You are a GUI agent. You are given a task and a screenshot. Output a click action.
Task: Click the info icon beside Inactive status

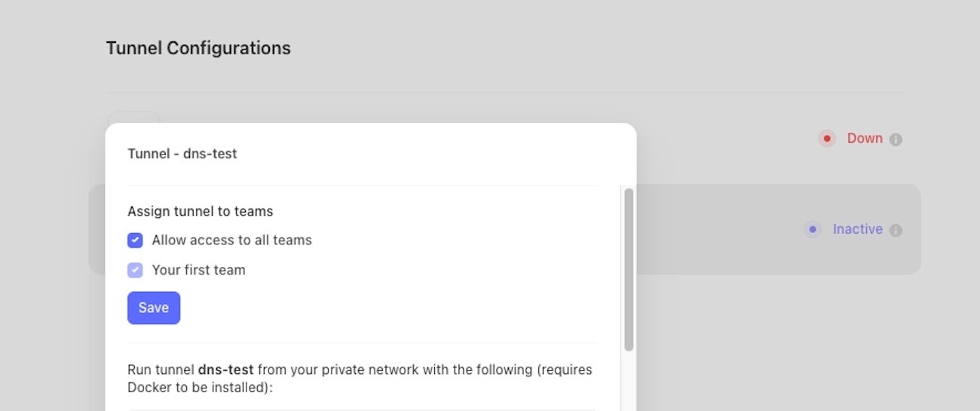896,230
